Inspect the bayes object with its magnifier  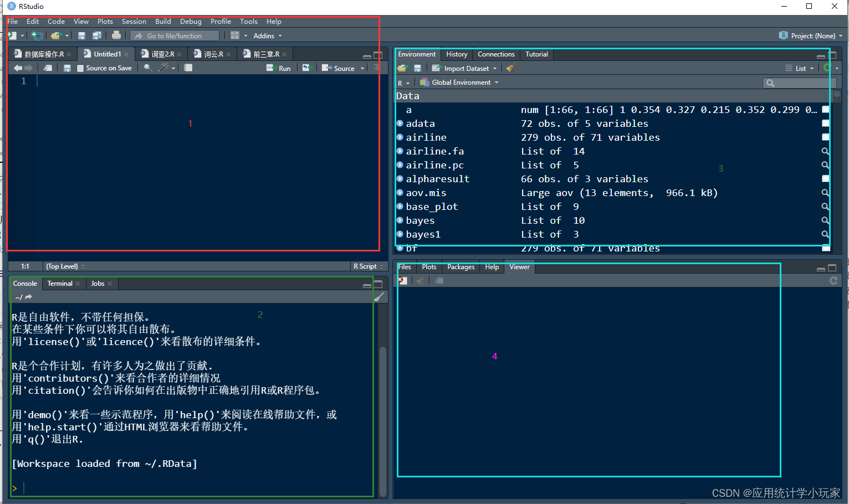click(825, 220)
